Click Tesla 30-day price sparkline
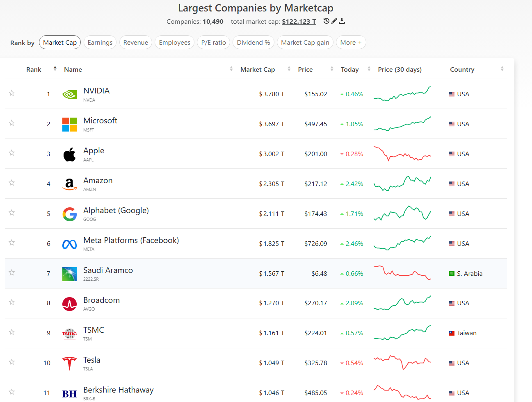532x402 pixels. 402,363
